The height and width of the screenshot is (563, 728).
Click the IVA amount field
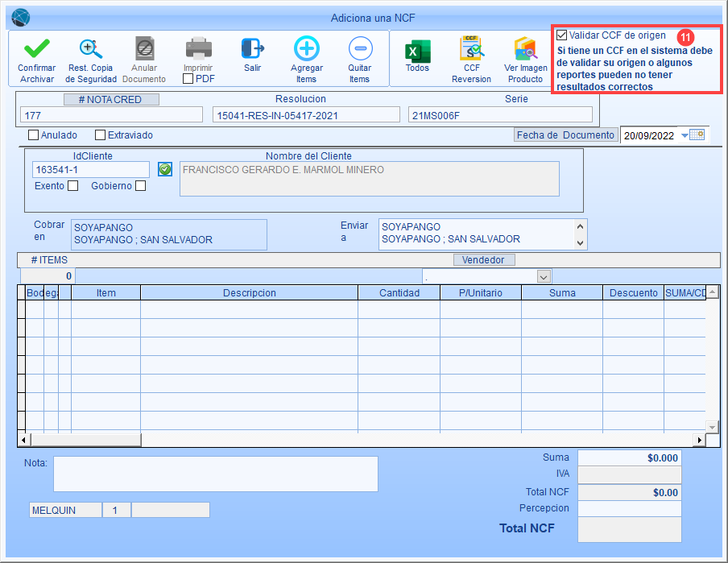[630, 474]
